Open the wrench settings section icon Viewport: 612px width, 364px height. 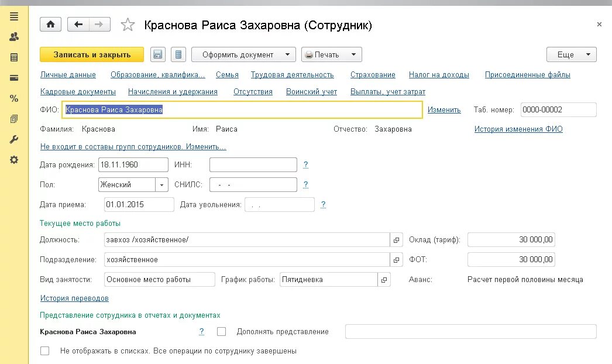pos(14,139)
